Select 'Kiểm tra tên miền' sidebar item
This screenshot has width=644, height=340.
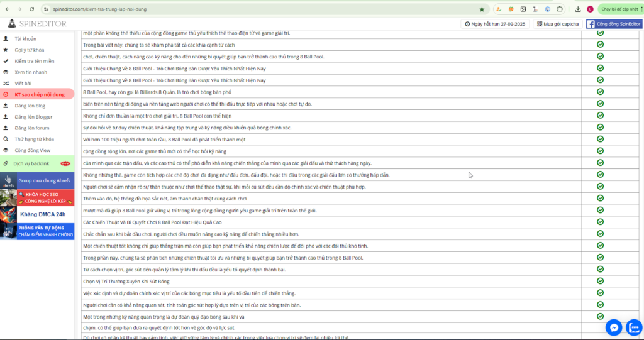coord(35,61)
